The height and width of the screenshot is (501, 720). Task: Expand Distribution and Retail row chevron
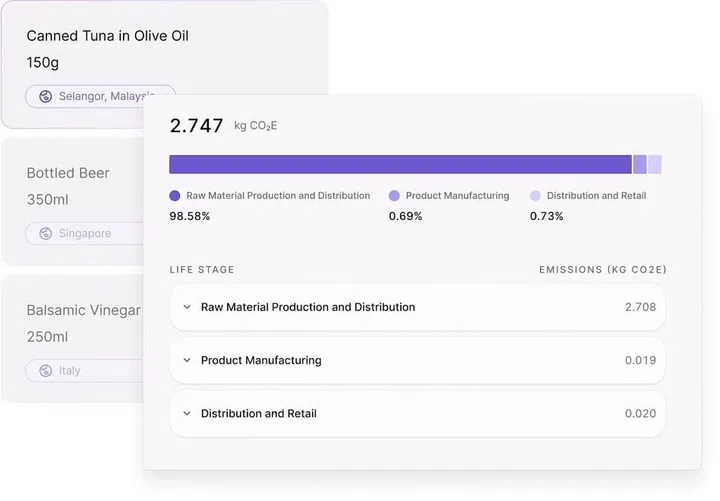pos(187,413)
